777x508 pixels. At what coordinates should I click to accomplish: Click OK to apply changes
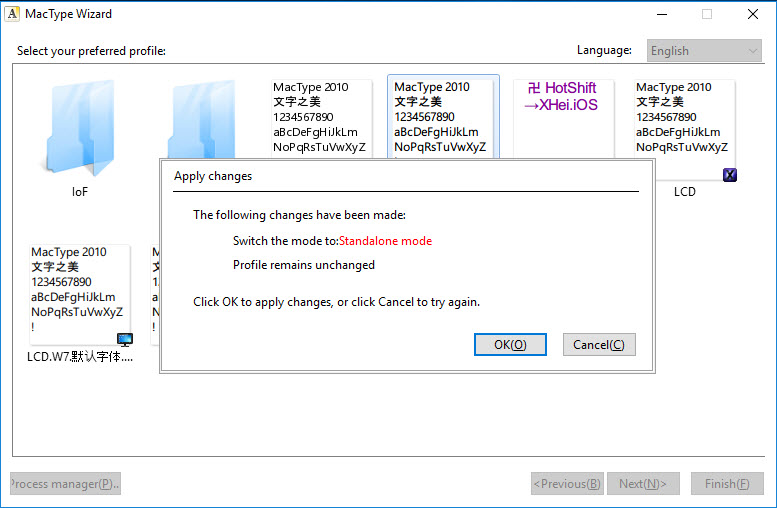510,344
